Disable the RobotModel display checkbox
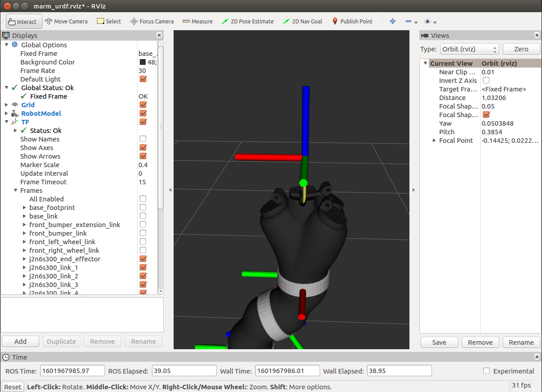542x392 pixels. coord(143,113)
